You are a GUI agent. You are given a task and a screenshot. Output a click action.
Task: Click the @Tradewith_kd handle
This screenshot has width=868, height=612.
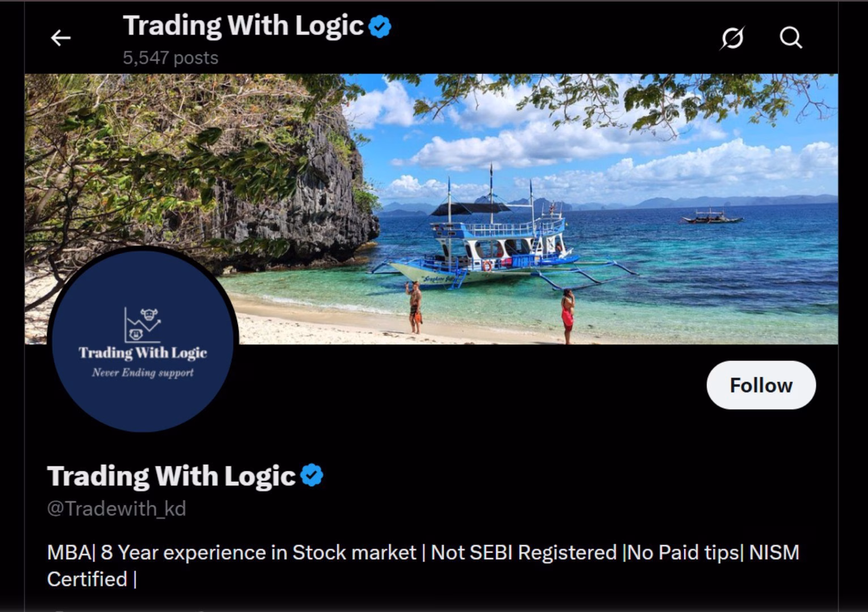pos(117,508)
